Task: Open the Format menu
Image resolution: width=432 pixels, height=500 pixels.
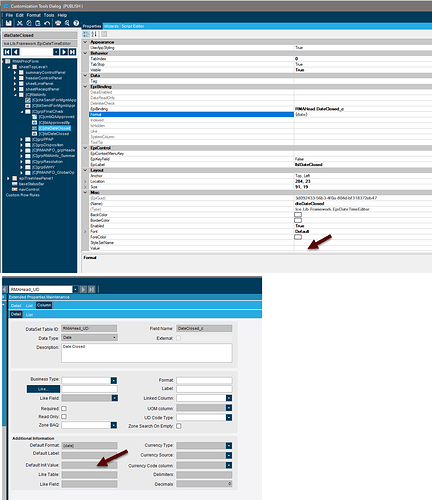Action: point(33,15)
